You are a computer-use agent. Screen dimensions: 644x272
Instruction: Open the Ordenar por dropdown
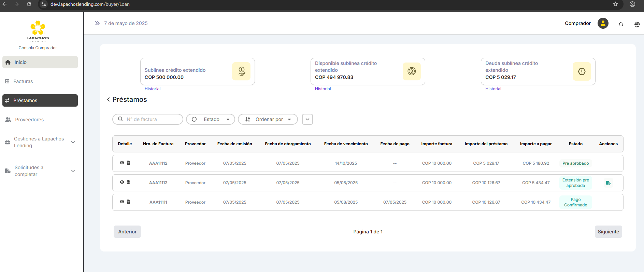click(268, 119)
